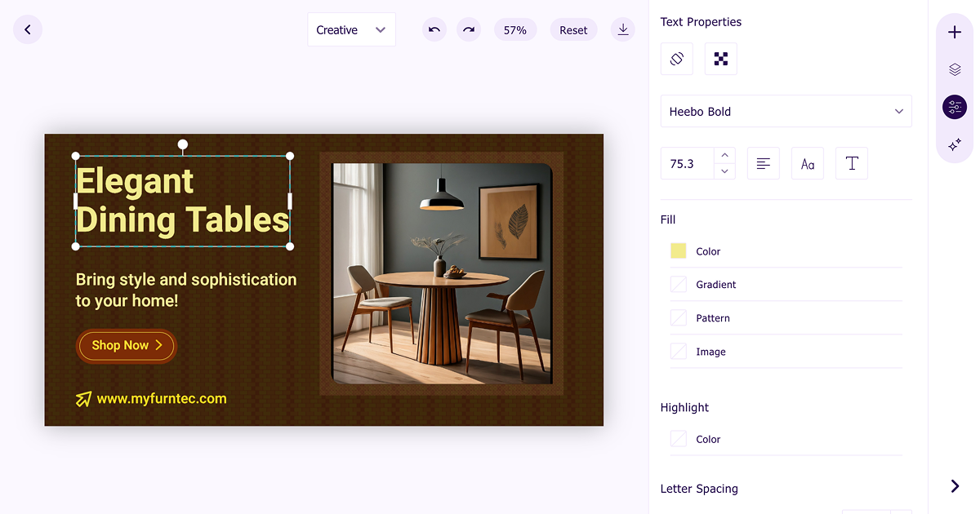Decrease font size with the down stepper
The width and height of the screenshot is (980, 514).
724,171
